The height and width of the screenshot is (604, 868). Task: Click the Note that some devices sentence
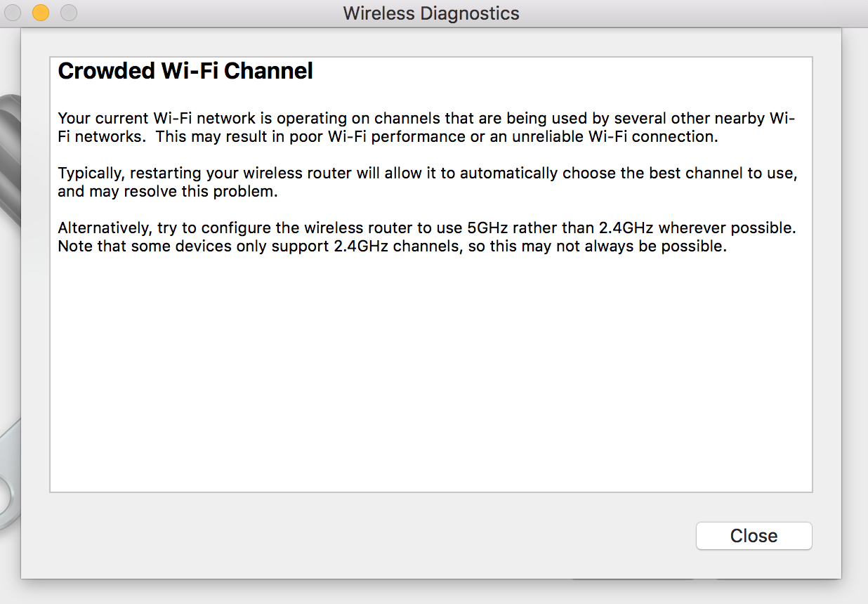(392, 247)
